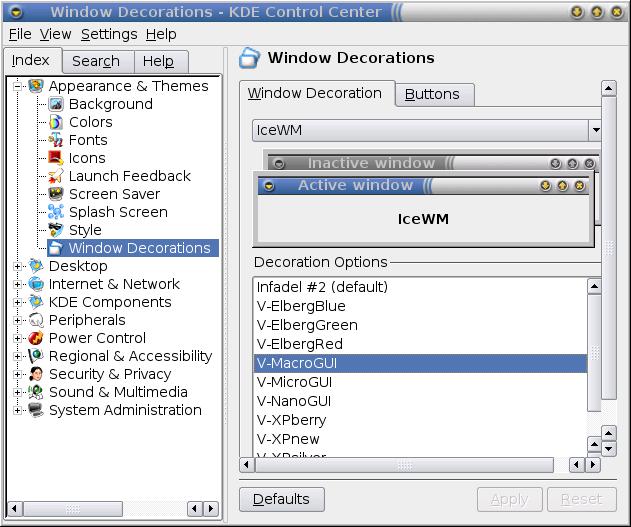631x527 pixels.
Task: Select the V-XPberry theme
Action: pos(421,420)
